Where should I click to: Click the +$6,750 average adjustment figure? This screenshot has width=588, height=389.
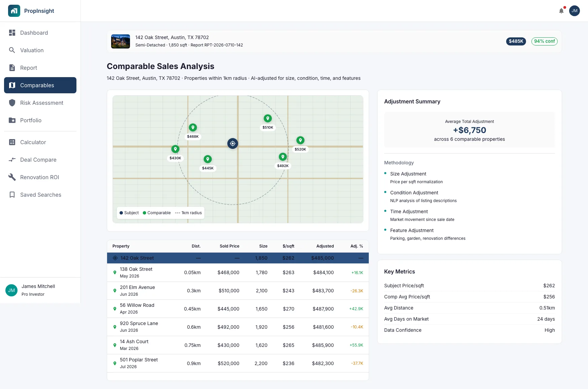point(469,130)
